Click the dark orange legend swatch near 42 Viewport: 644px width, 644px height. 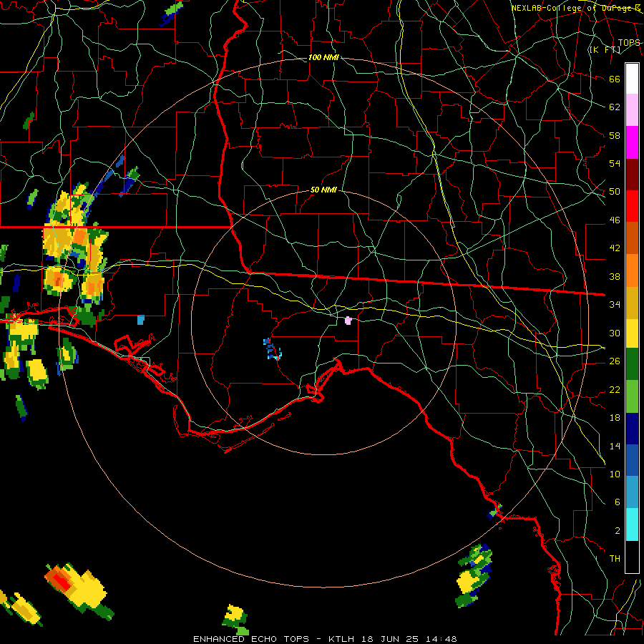tap(632, 238)
